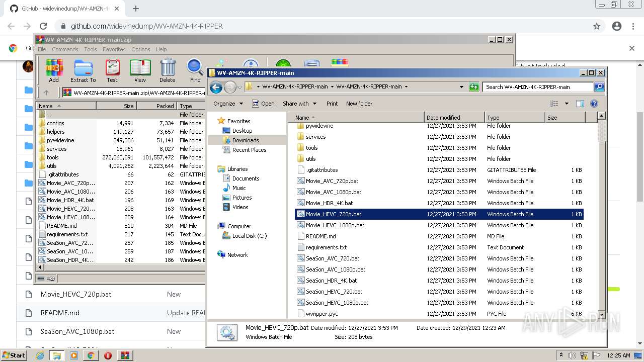Open the WinRAR Help menu
This screenshot has height=362, width=644.
coord(161,49)
